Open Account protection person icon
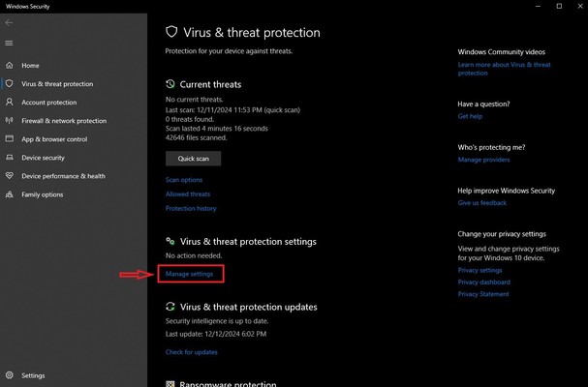This screenshot has height=387, width=588. [x=10, y=103]
